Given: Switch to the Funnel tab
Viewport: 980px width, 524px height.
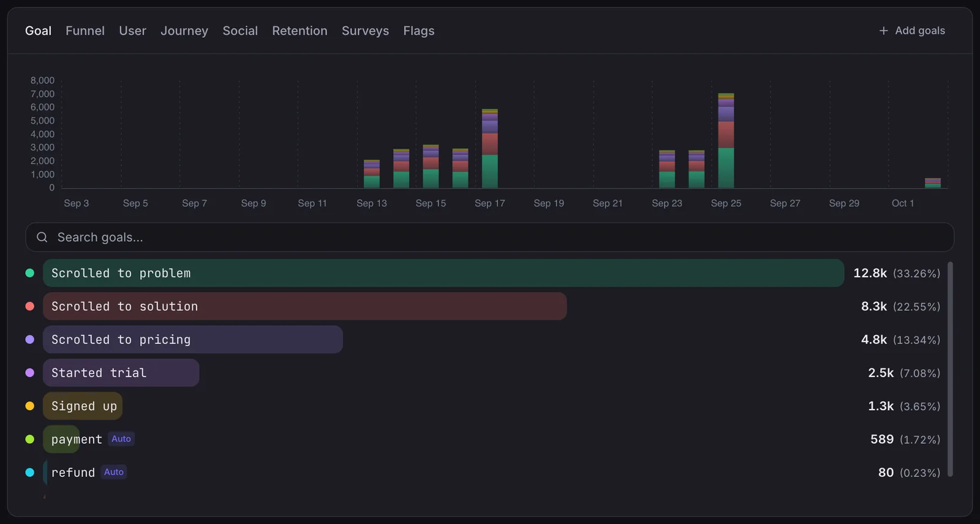Looking at the screenshot, I should pyautogui.click(x=85, y=31).
